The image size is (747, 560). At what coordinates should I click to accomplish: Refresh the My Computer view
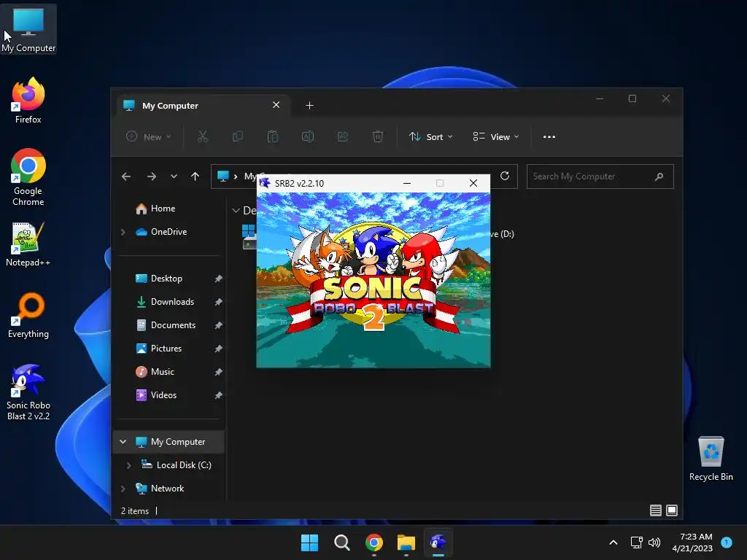pos(505,176)
